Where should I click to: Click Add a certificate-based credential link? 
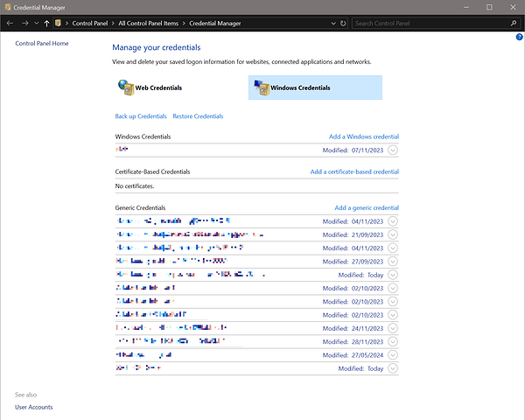tap(354, 171)
